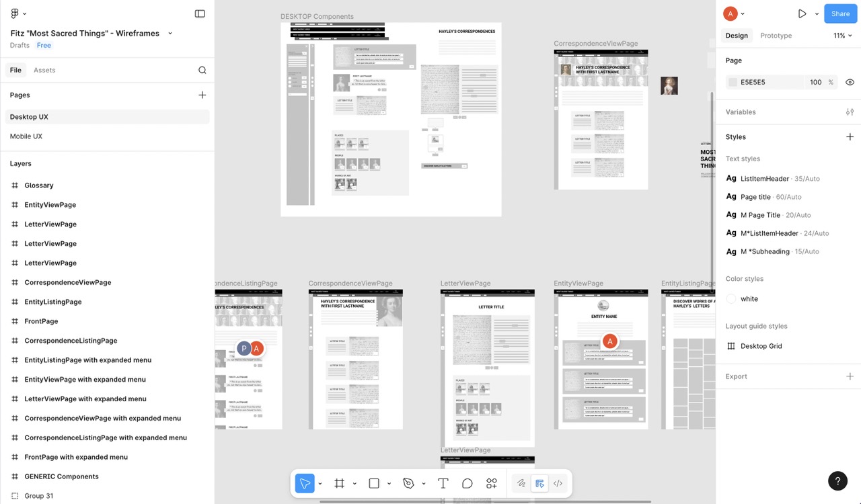The width and height of the screenshot is (861, 504).
Task: Start presentation with the Play button
Action: (x=802, y=13)
